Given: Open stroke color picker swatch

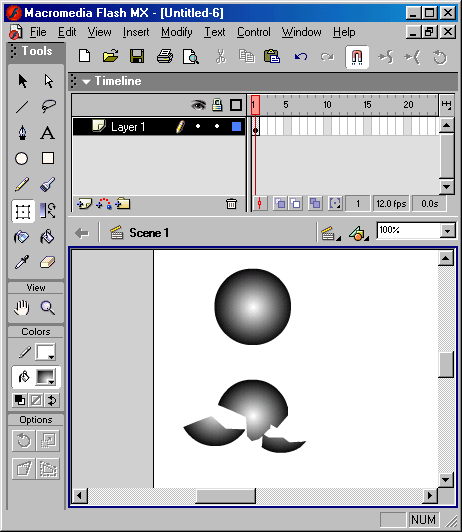Looking at the screenshot, I should click(45, 352).
